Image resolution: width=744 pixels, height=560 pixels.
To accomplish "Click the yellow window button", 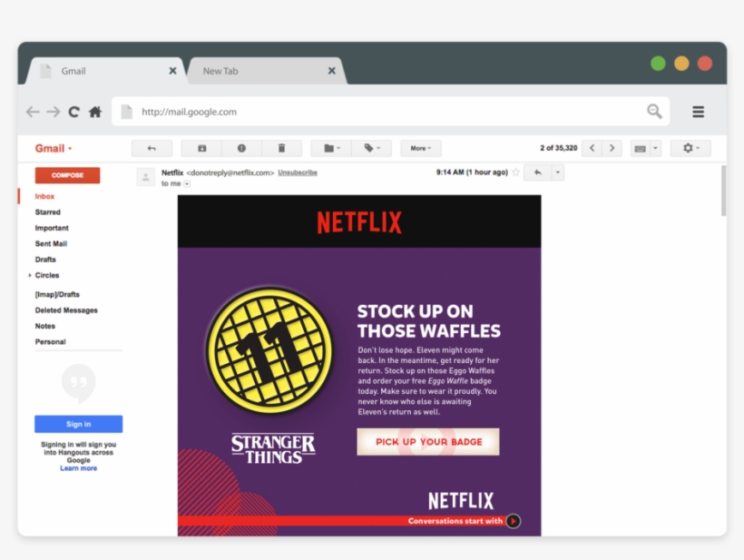I will (681, 64).
